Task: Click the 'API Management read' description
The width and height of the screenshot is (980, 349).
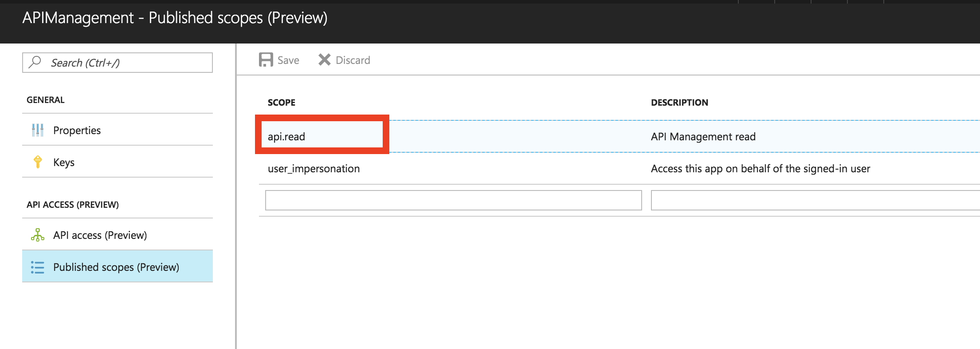Action: click(703, 136)
